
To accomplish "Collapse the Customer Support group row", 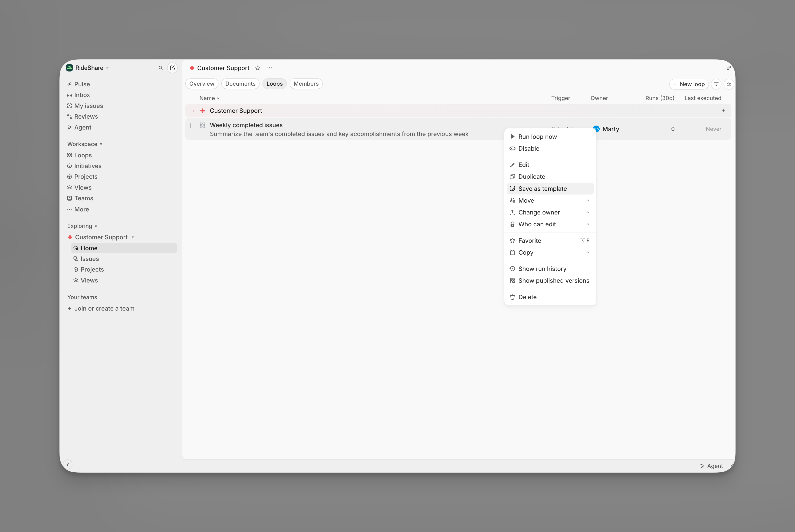I will click(194, 111).
